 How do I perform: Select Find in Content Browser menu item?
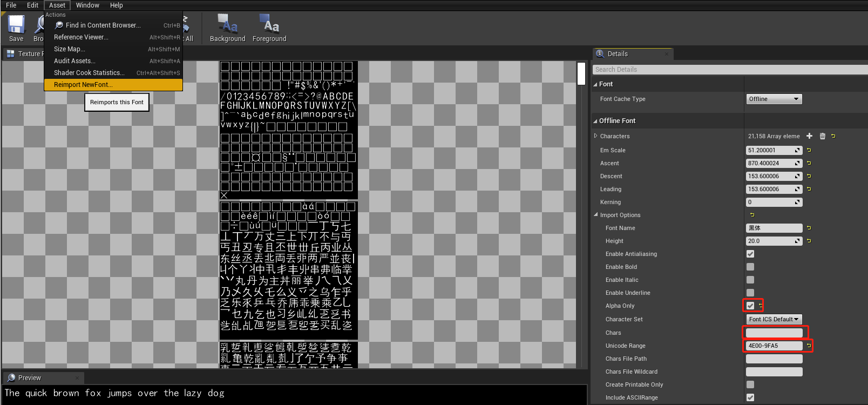113,25
